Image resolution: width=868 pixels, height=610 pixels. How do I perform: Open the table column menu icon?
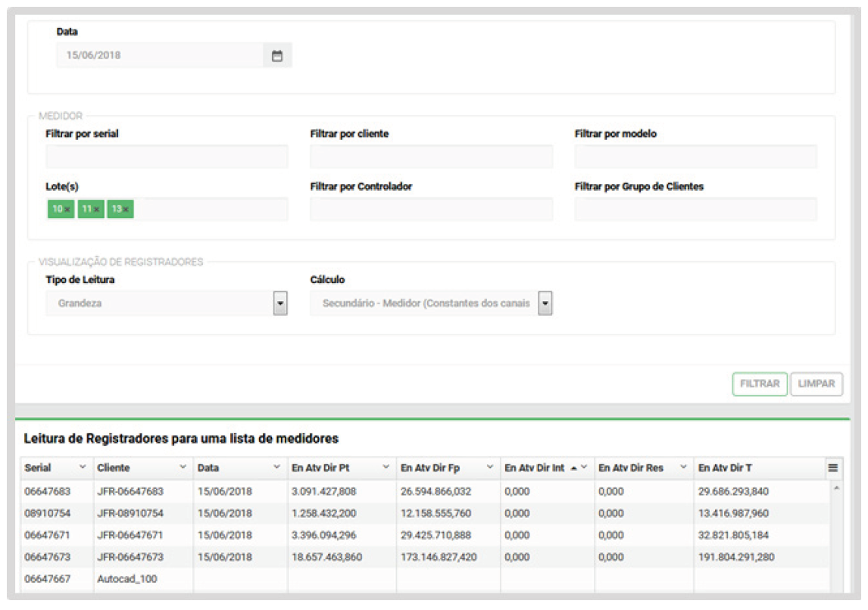click(x=833, y=468)
